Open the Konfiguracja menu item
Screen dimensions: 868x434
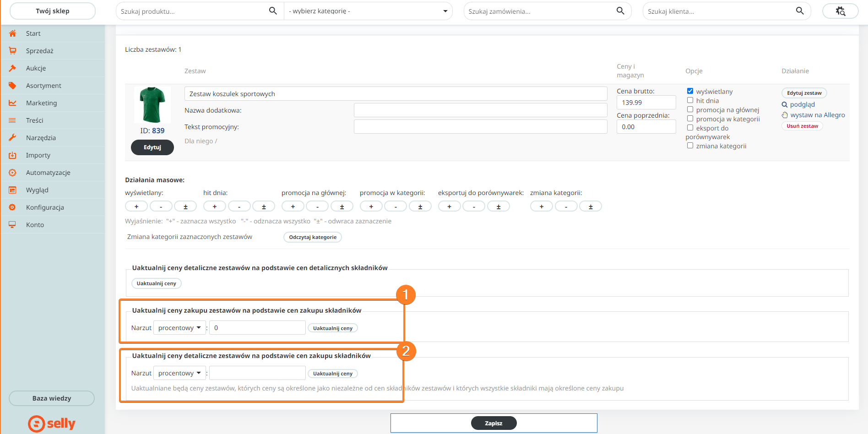[45, 207]
